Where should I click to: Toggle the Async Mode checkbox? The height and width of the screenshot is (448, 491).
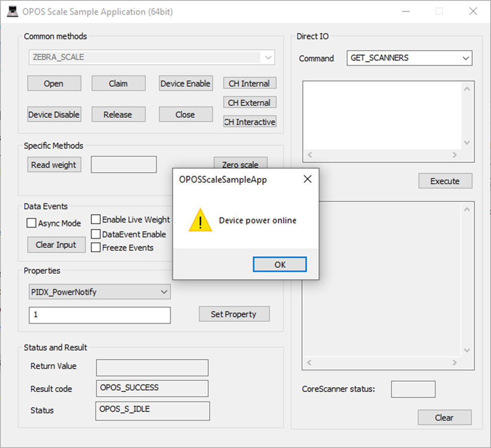coord(31,223)
